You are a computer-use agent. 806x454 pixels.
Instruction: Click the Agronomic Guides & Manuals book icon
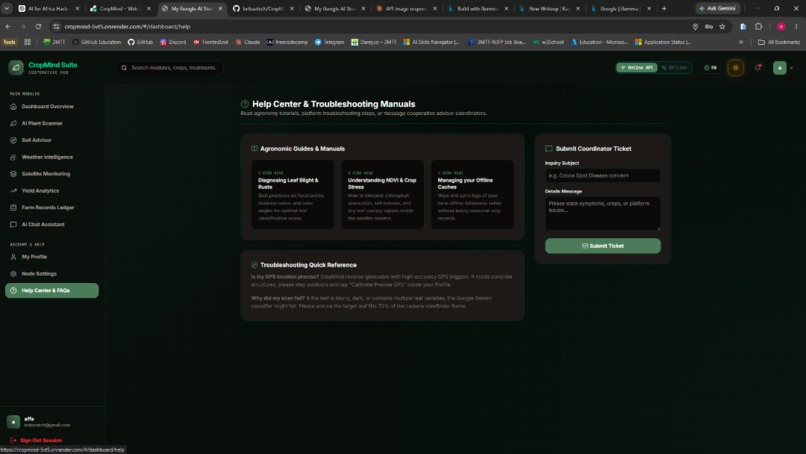(254, 149)
